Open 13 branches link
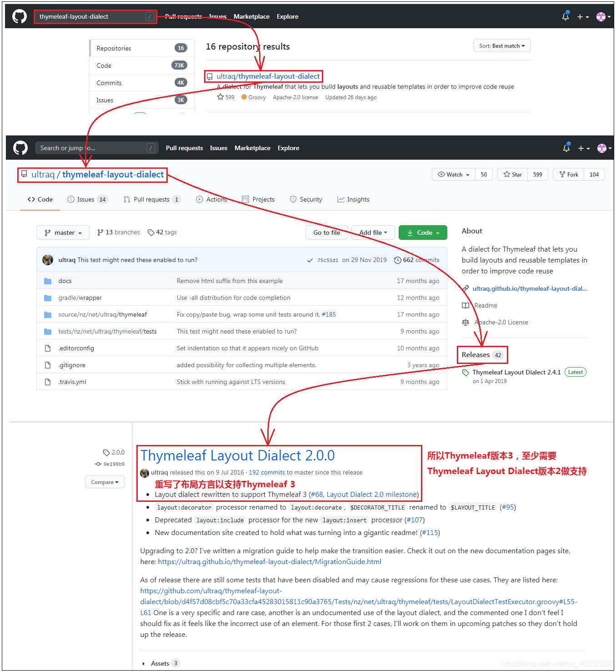 (118, 232)
